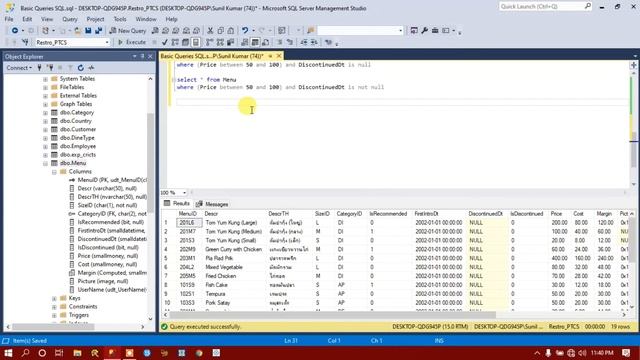The width and height of the screenshot is (640, 360).
Task: Click the Parse checkmark icon
Action: [x=164, y=42]
